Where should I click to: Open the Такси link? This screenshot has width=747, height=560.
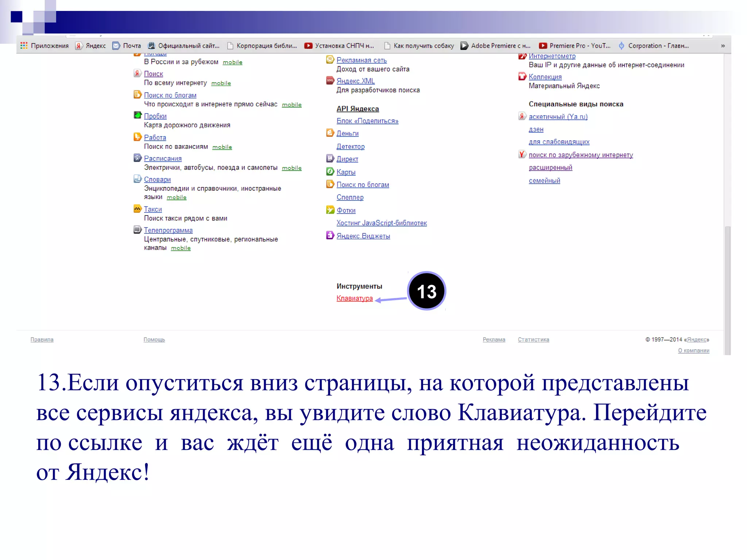click(153, 209)
